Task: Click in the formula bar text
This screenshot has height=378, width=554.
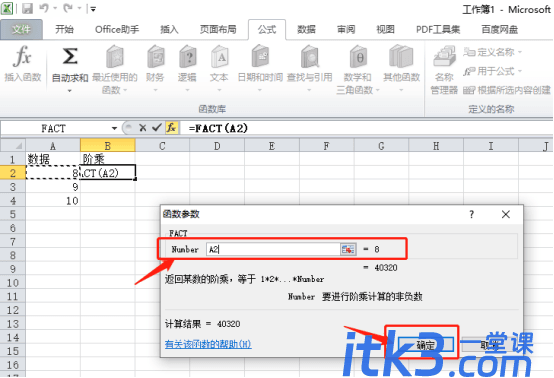Action: (218, 128)
